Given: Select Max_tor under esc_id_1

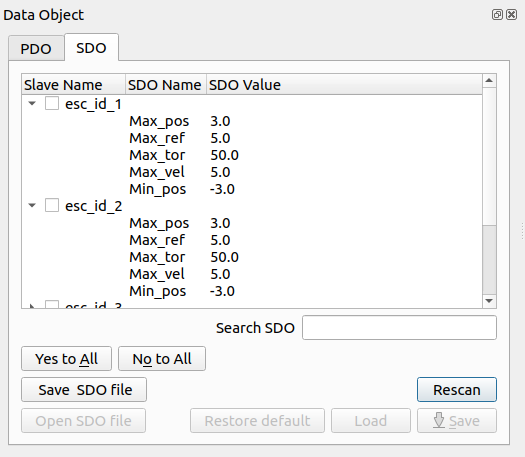Looking at the screenshot, I should 157,155.
